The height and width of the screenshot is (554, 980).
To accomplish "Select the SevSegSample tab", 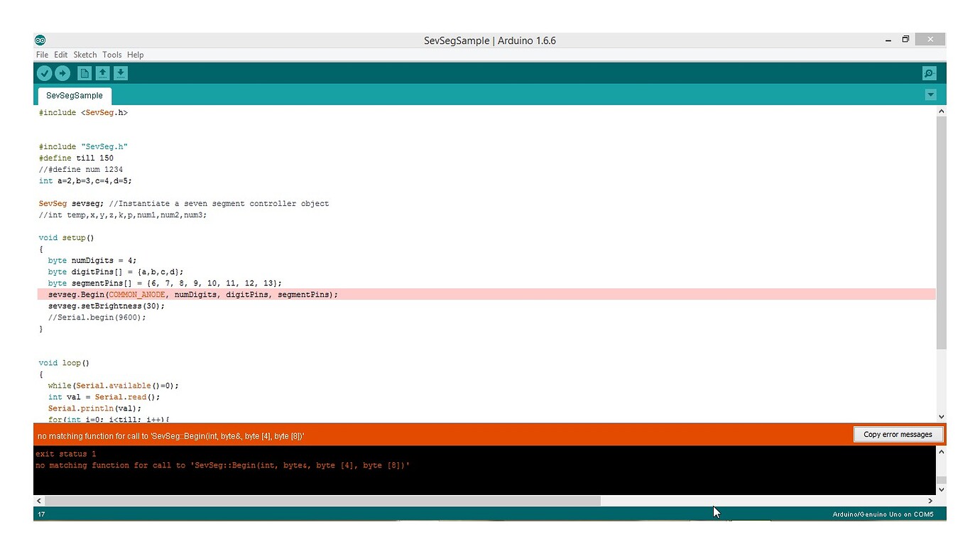I will coord(74,95).
